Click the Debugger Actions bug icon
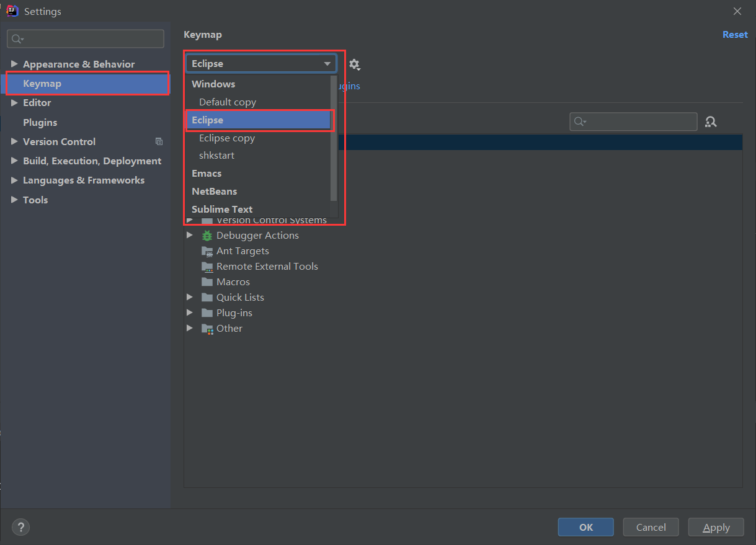This screenshot has width=756, height=545. (207, 236)
